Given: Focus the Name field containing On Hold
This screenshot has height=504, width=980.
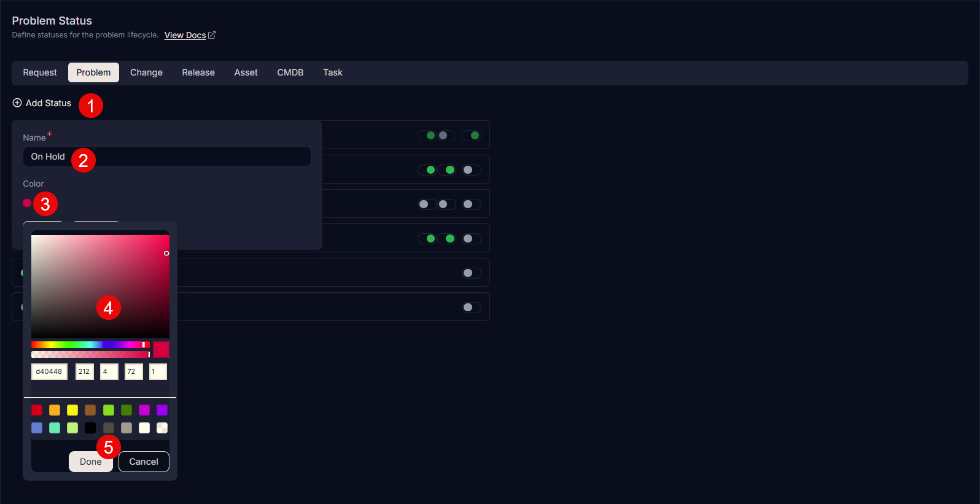Looking at the screenshot, I should (167, 157).
